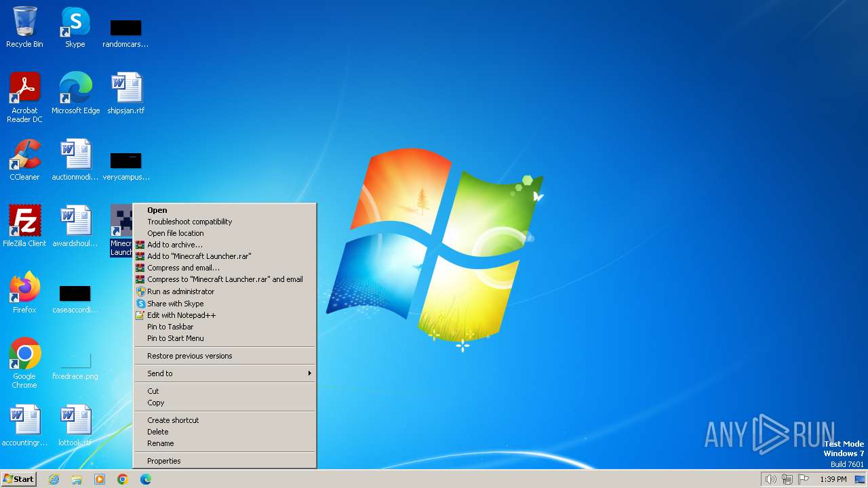
Task: Select the lottook.rtf document icon
Action: (x=75, y=426)
